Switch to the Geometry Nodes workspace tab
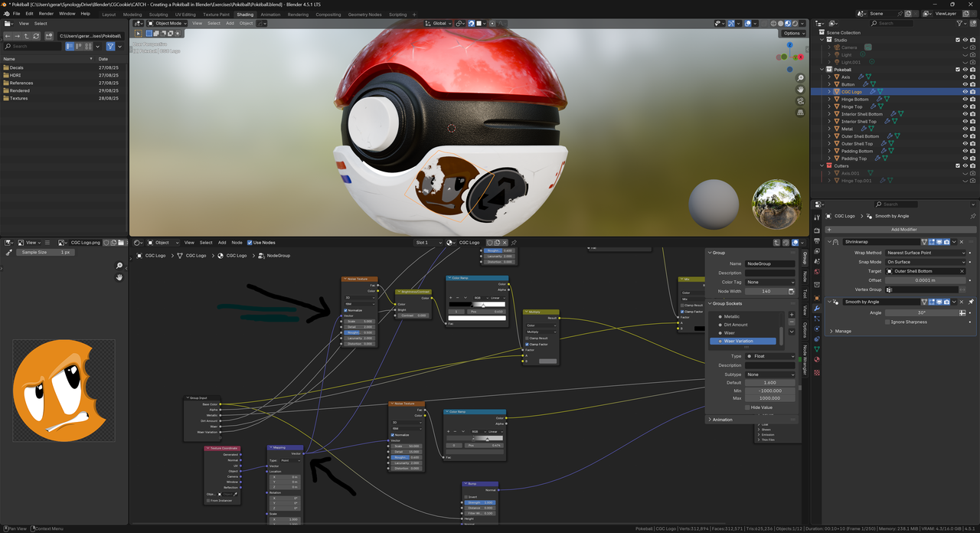The height and width of the screenshot is (533, 980). 364,15
